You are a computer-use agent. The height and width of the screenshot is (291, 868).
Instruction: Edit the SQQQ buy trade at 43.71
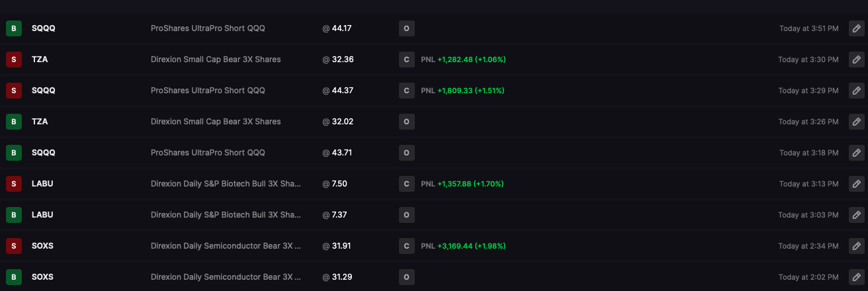pos(857,153)
